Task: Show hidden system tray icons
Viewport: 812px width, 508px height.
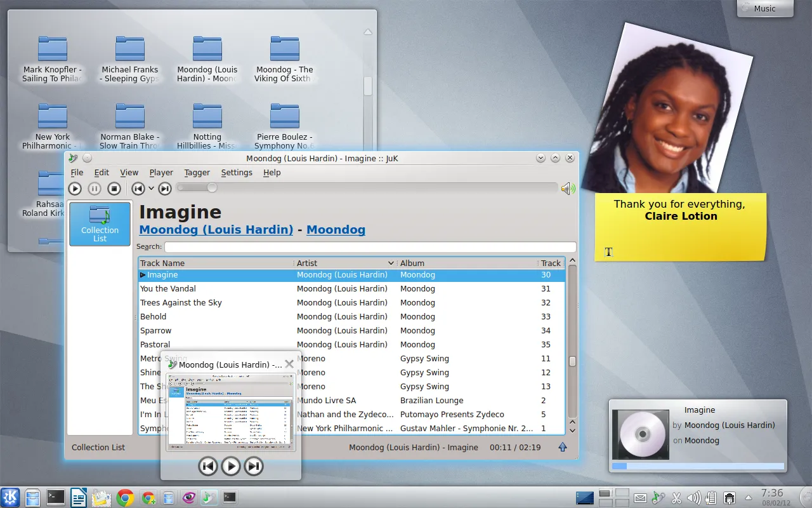Action: 748,498
